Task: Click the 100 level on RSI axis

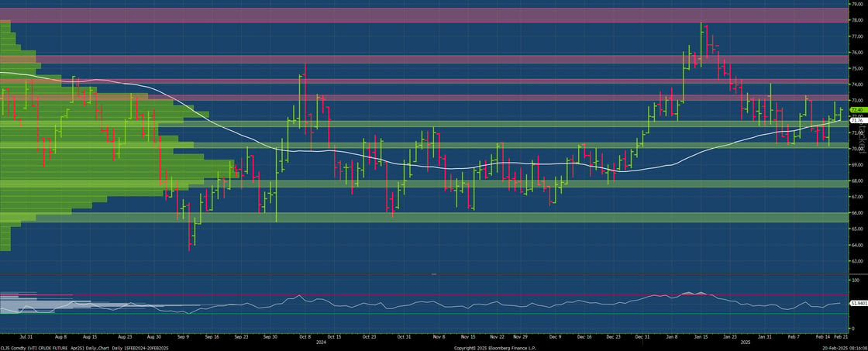Action: click(x=856, y=280)
